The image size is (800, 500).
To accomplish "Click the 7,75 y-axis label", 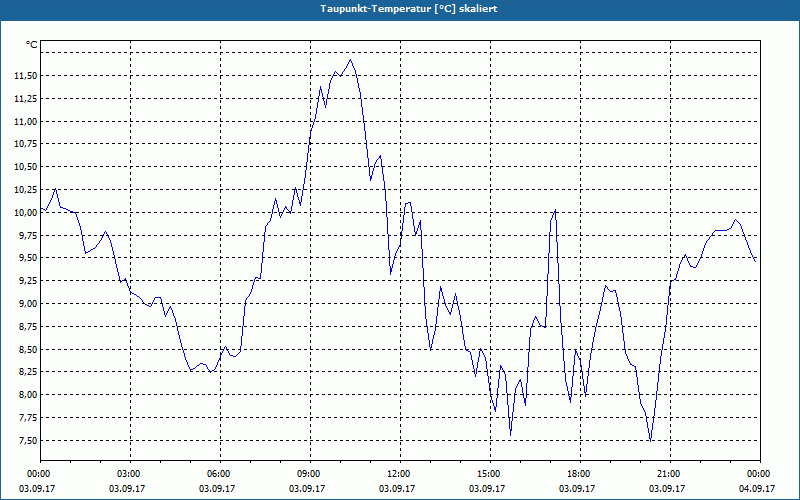I will click(28, 418).
